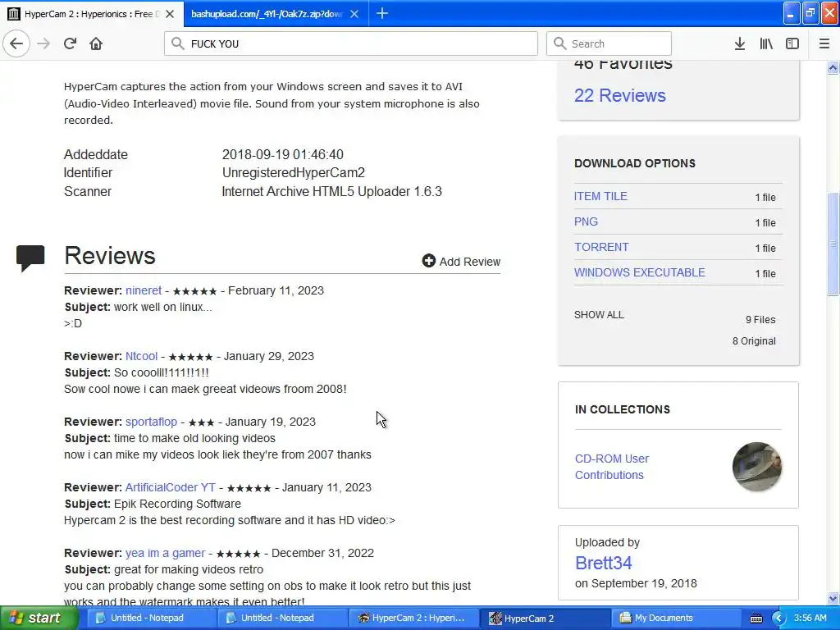
Task: Click the 9 Files count text
Action: [760, 320]
